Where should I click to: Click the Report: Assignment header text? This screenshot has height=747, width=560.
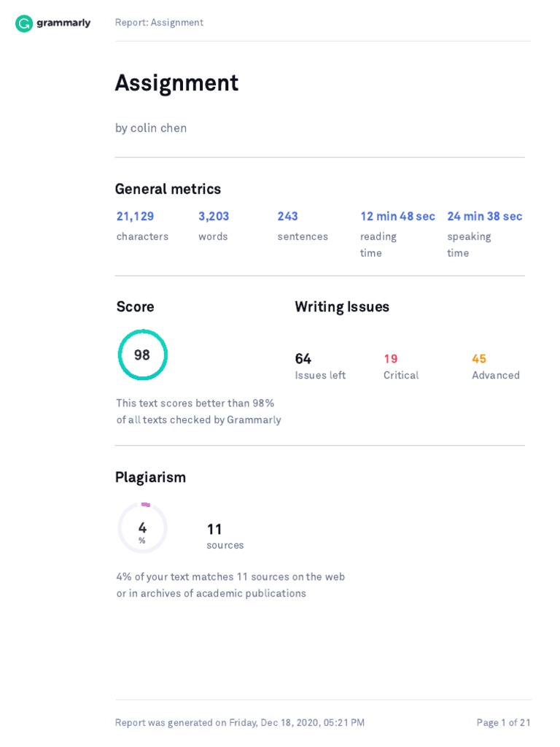point(159,23)
